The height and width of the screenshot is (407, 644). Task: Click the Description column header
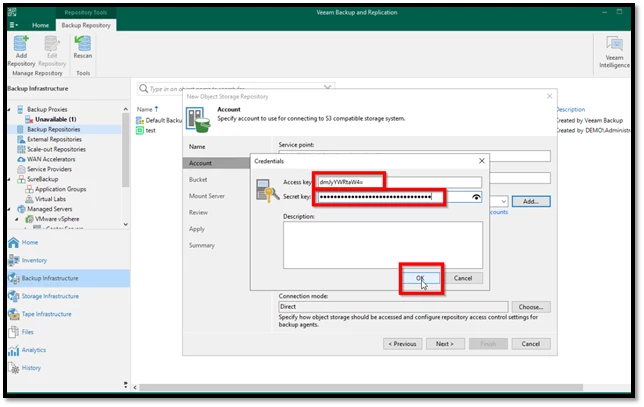570,109
